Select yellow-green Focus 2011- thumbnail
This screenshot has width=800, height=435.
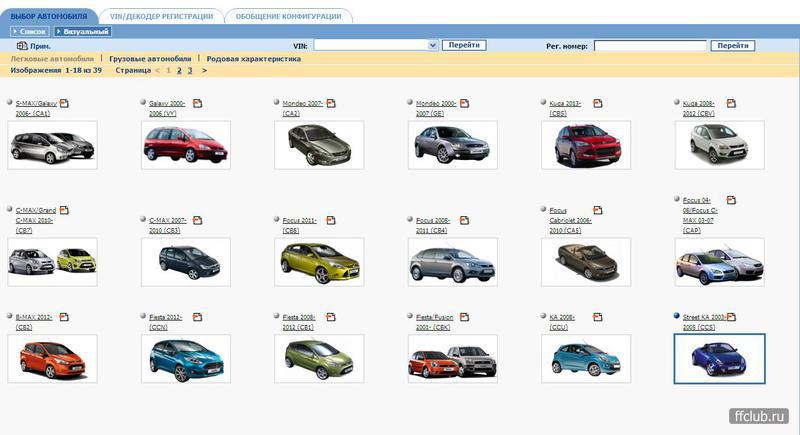[319, 262]
